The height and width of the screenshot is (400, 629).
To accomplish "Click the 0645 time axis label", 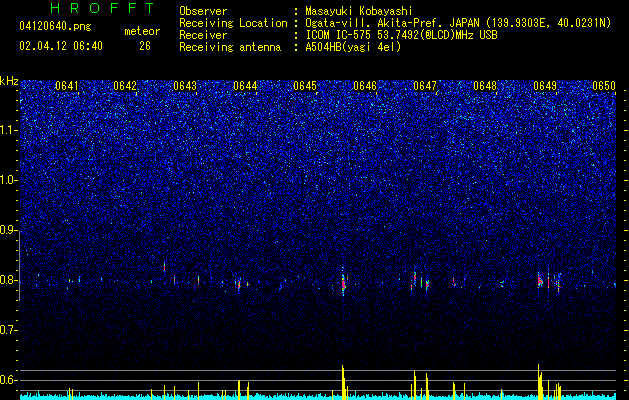I will point(305,86).
